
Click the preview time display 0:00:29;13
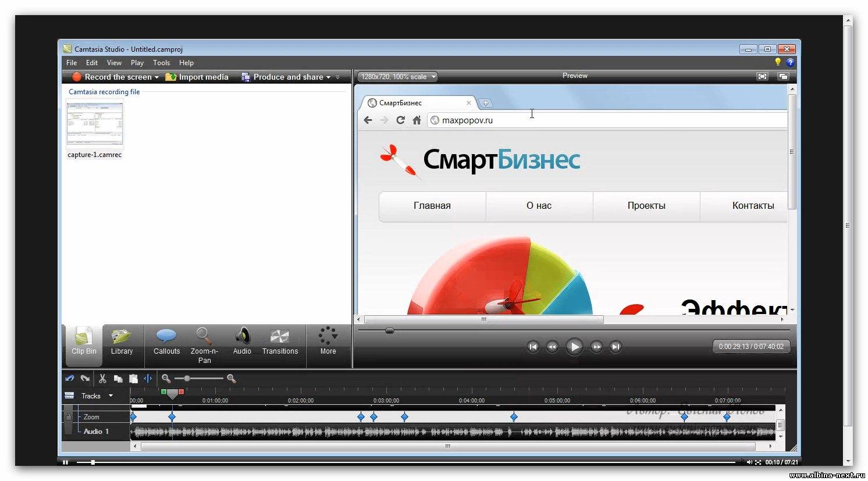[751, 347]
